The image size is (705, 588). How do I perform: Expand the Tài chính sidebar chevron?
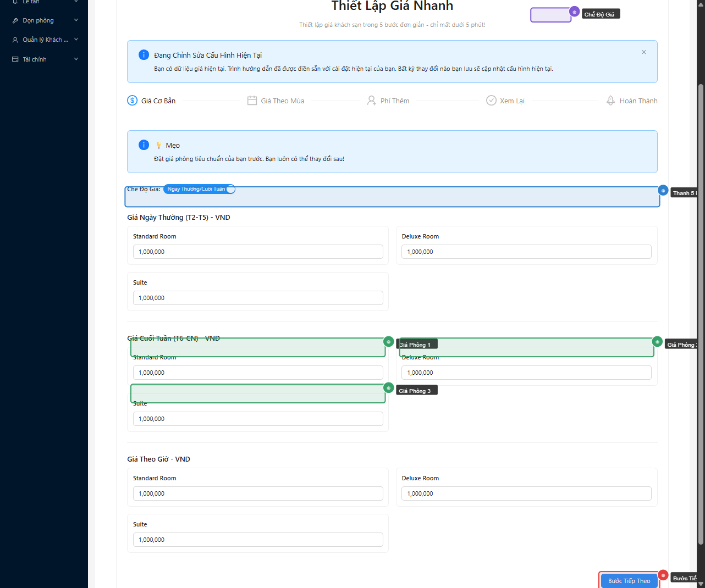point(76,59)
